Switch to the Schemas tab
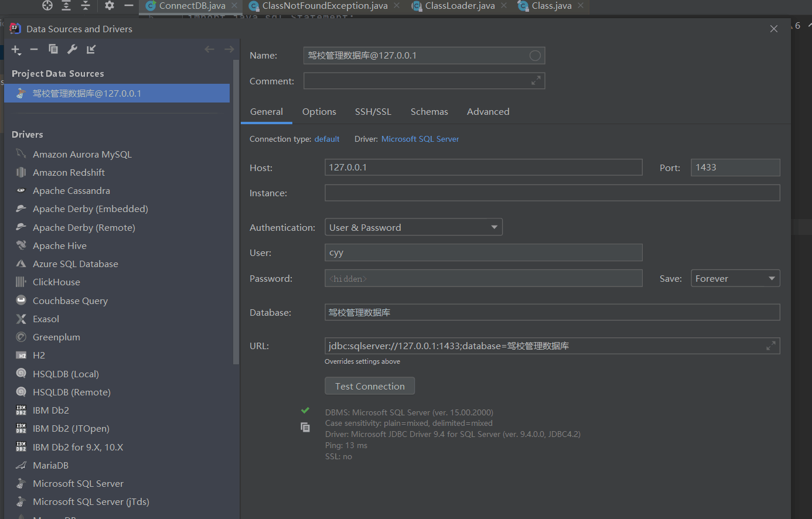812x519 pixels. pos(429,111)
